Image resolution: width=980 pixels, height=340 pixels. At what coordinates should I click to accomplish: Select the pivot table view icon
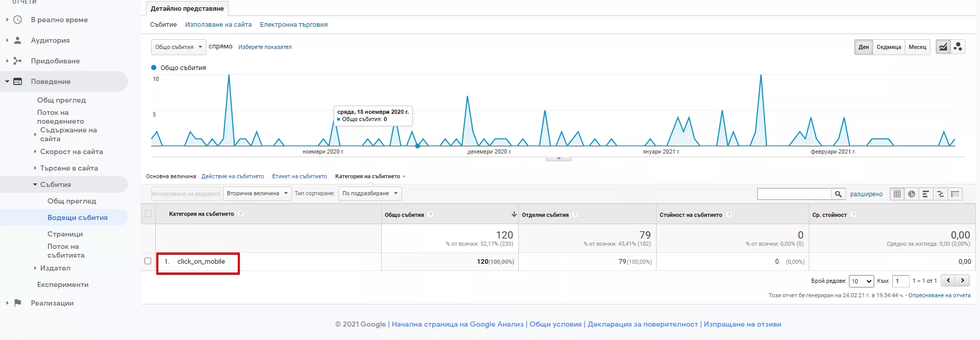point(955,194)
